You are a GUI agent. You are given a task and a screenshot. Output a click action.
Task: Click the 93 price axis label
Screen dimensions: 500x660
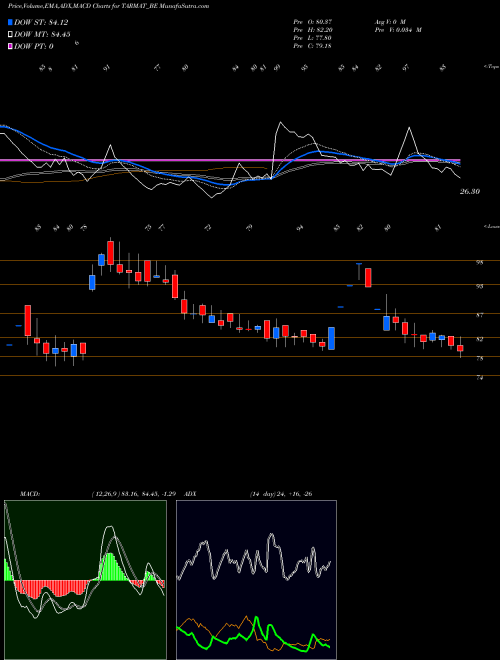[x=480, y=287]
